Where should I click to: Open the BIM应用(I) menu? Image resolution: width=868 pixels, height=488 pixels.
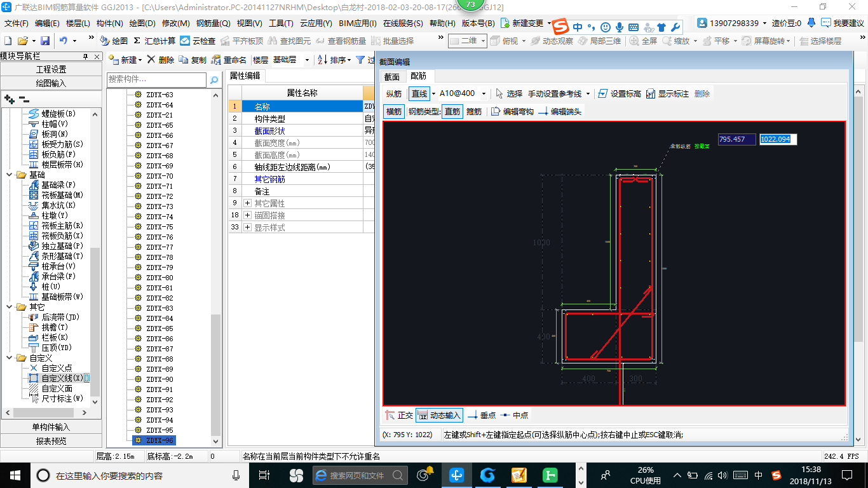pos(358,24)
